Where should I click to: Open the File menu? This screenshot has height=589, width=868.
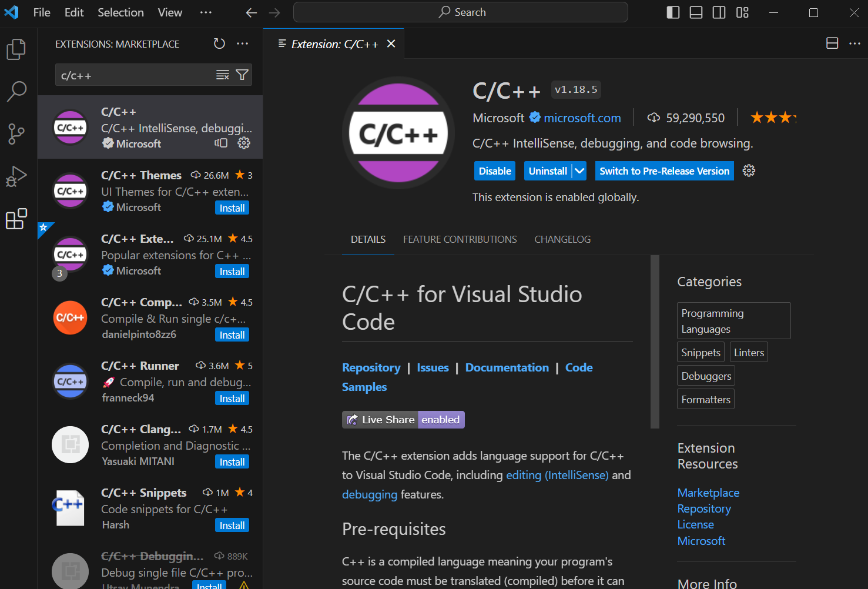tap(41, 12)
